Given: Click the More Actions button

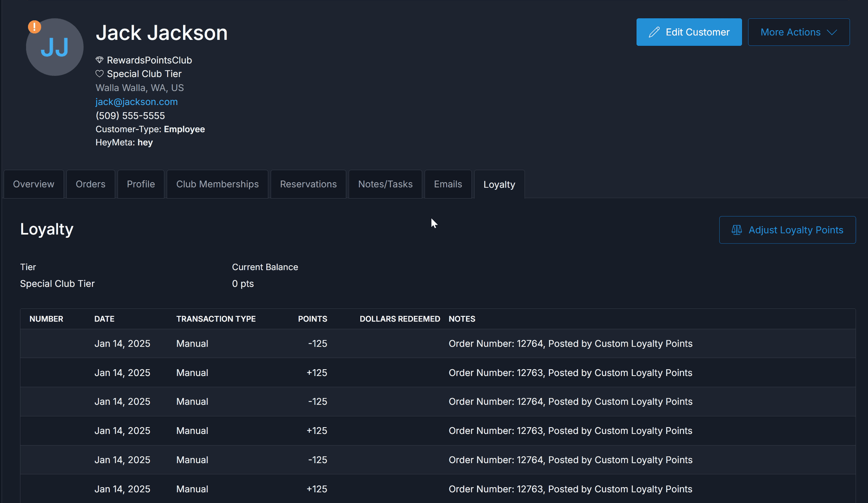Looking at the screenshot, I should coord(798,32).
